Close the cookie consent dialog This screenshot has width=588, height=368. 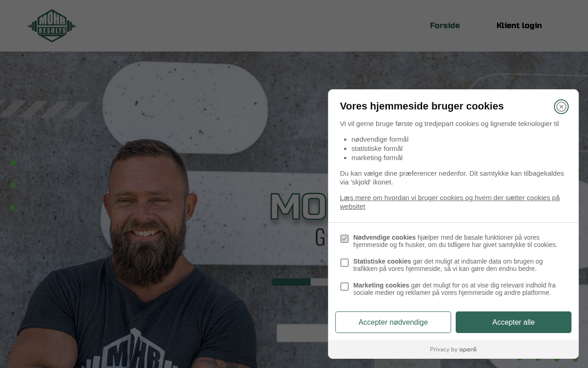[x=561, y=107]
